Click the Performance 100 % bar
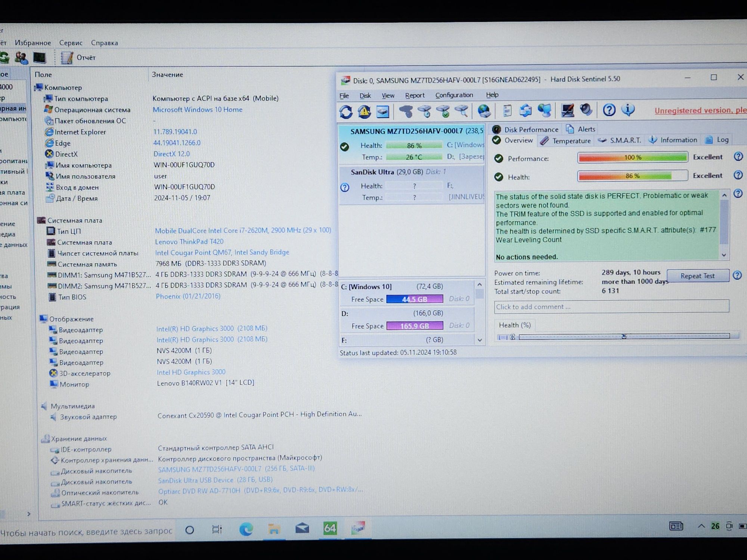The image size is (747, 560). (632, 157)
